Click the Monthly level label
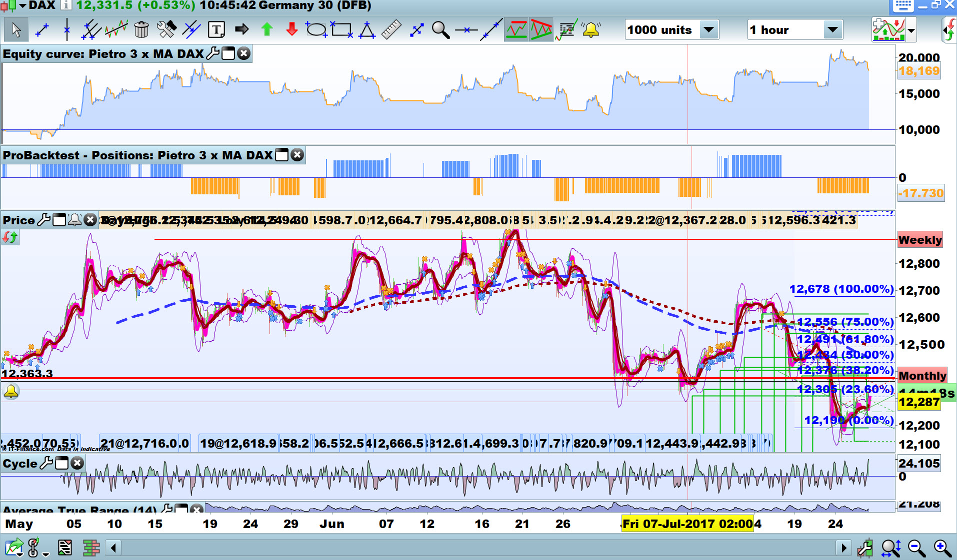The height and width of the screenshot is (560, 957). point(922,376)
